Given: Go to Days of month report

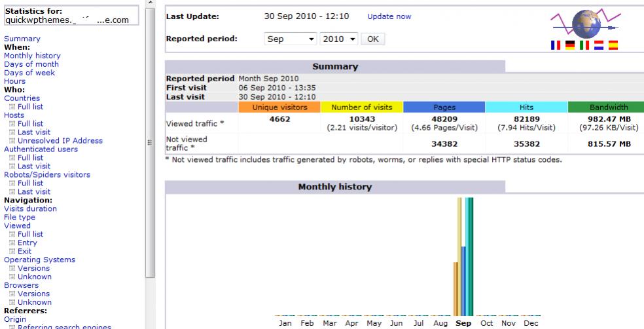Looking at the screenshot, I should tap(31, 64).
